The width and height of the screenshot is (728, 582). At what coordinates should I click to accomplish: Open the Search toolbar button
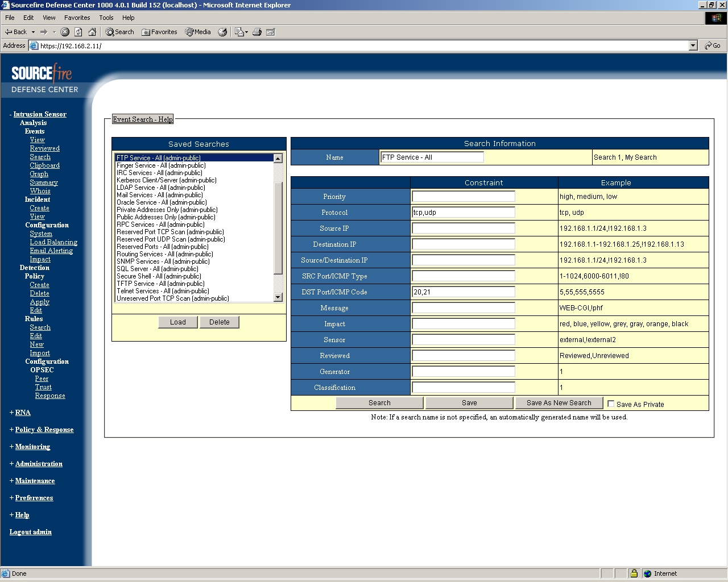point(120,32)
